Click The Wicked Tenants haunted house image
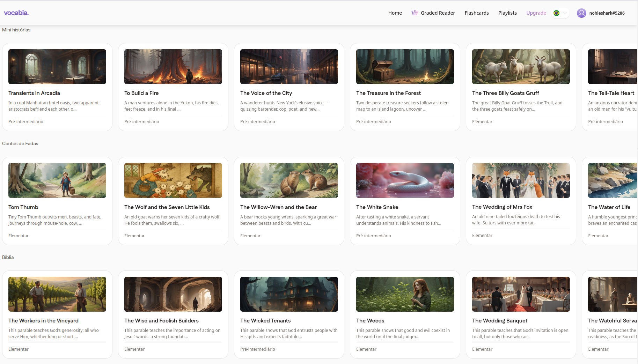638x364 pixels. (289, 294)
